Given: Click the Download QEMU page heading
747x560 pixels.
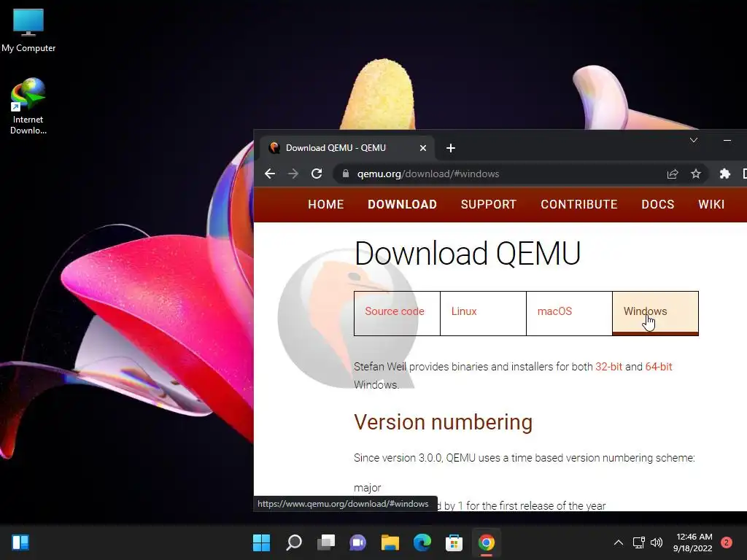Looking at the screenshot, I should click(468, 253).
